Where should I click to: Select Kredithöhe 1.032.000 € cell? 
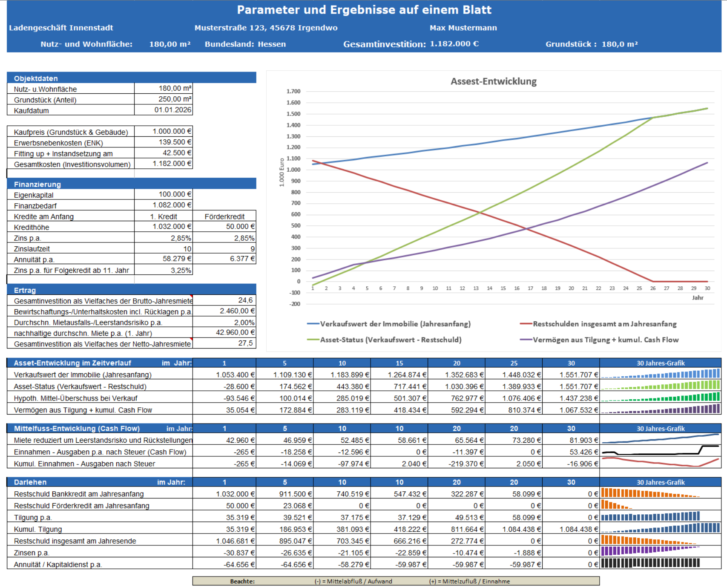(164, 227)
